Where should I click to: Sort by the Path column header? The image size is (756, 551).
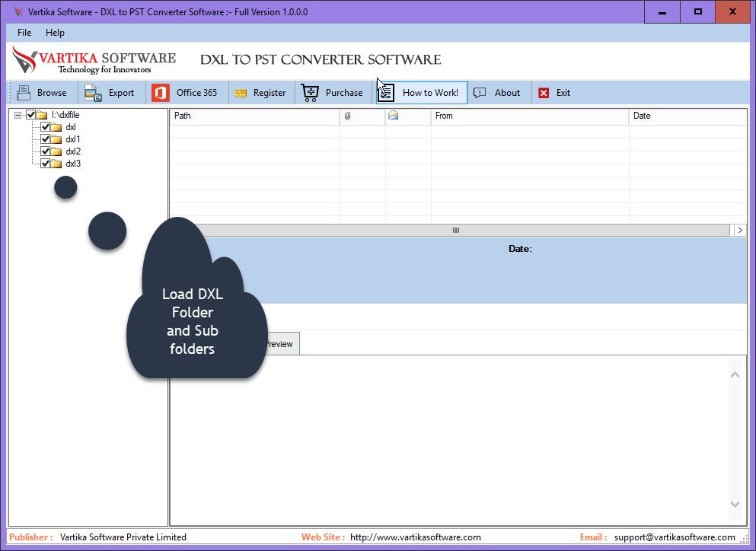point(254,116)
